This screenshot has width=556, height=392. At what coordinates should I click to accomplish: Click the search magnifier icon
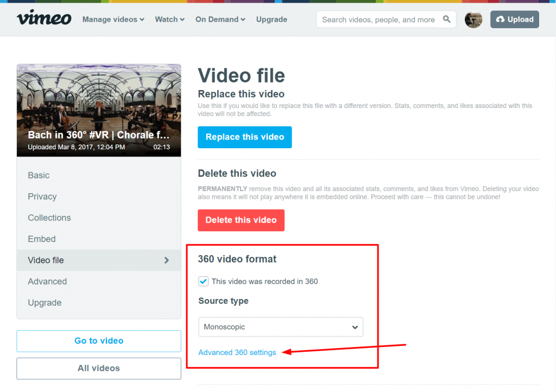[447, 19]
